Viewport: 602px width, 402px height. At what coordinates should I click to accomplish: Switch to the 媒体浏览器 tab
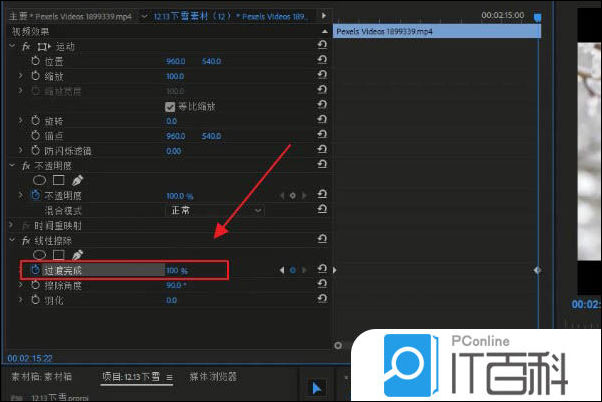pyautogui.click(x=213, y=377)
